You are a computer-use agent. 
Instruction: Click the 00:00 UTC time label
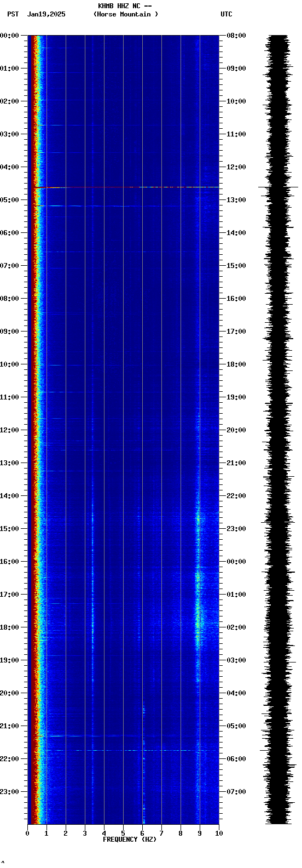pyautogui.click(x=236, y=562)
